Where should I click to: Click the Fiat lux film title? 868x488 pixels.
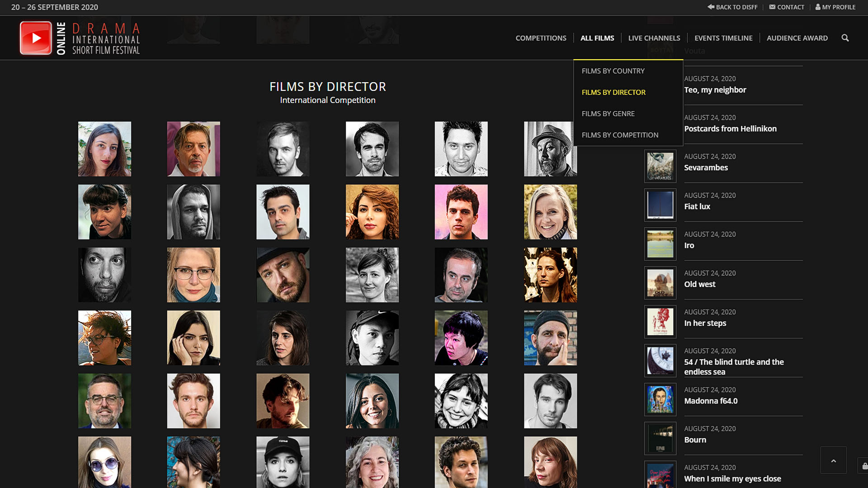tap(697, 206)
